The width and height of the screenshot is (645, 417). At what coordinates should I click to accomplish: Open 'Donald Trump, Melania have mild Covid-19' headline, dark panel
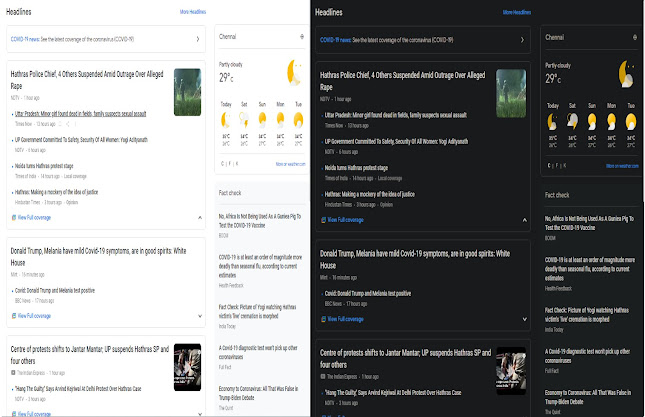pos(415,259)
